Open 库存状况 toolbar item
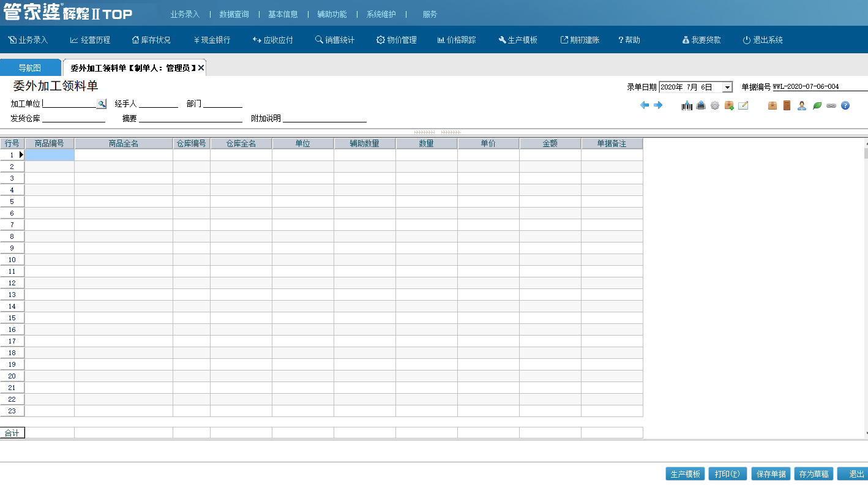Viewport: 868px width, 485px height. point(151,40)
